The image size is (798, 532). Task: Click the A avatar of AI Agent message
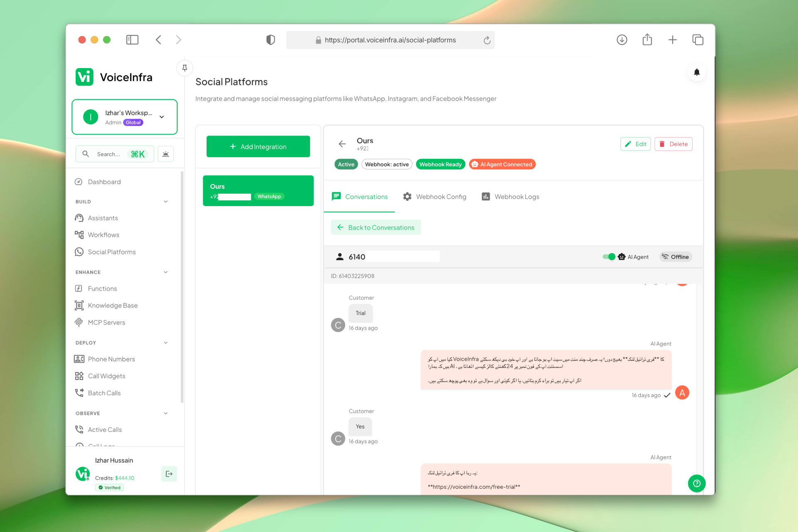pyautogui.click(x=682, y=393)
